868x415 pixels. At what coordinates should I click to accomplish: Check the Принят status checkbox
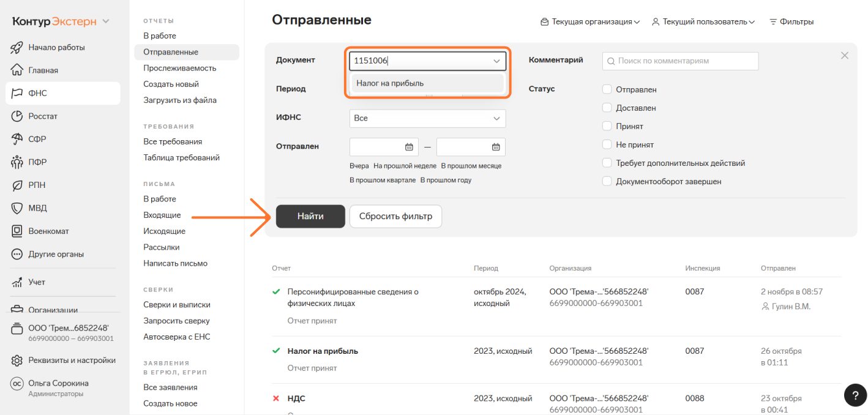[x=607, y=126]
